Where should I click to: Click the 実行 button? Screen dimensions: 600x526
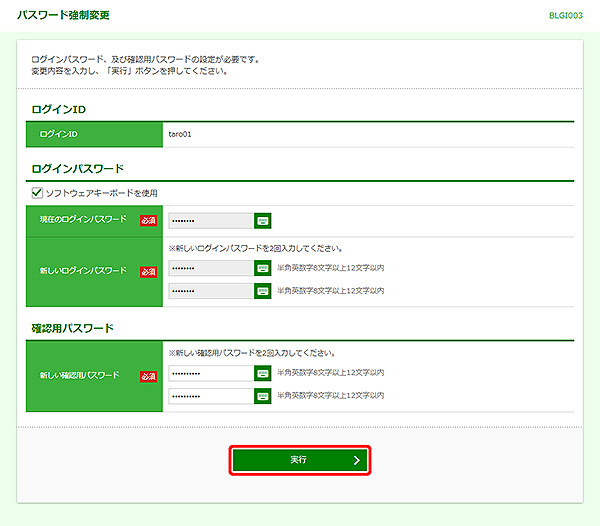[300, 460]
